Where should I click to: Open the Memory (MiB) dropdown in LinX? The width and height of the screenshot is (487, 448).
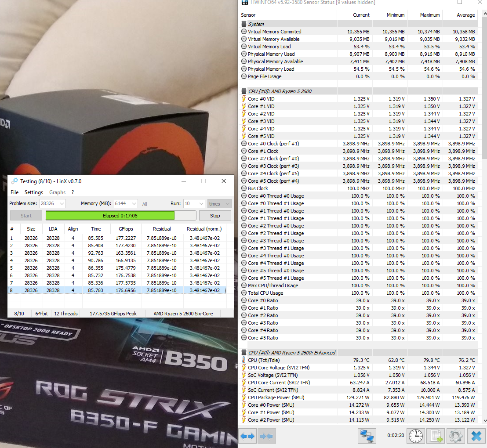134,204
